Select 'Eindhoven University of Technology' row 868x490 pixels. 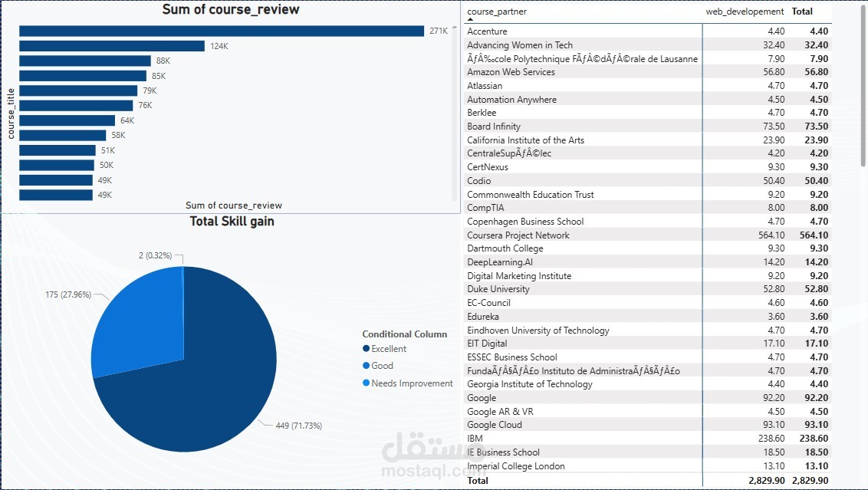click(x=647, y=330)
